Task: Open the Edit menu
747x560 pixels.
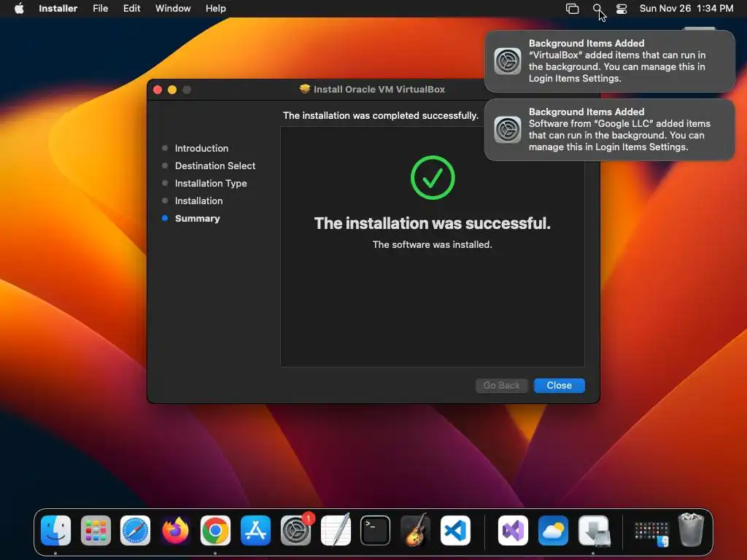Action: point(131,8)
